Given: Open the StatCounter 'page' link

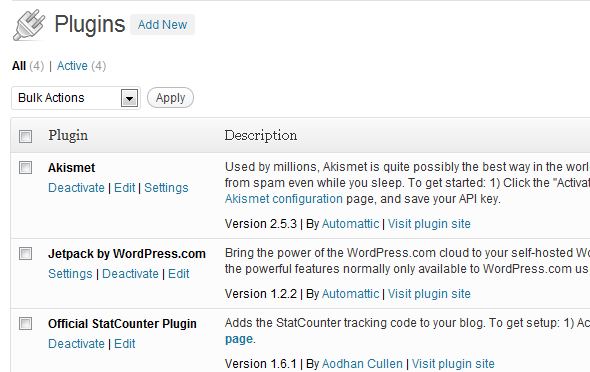Looking at the screenshot, I should (239, 340).
